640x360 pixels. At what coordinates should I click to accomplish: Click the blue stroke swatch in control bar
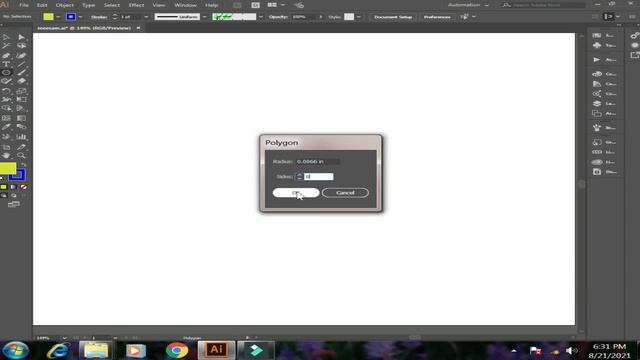[x=71, y=17]
